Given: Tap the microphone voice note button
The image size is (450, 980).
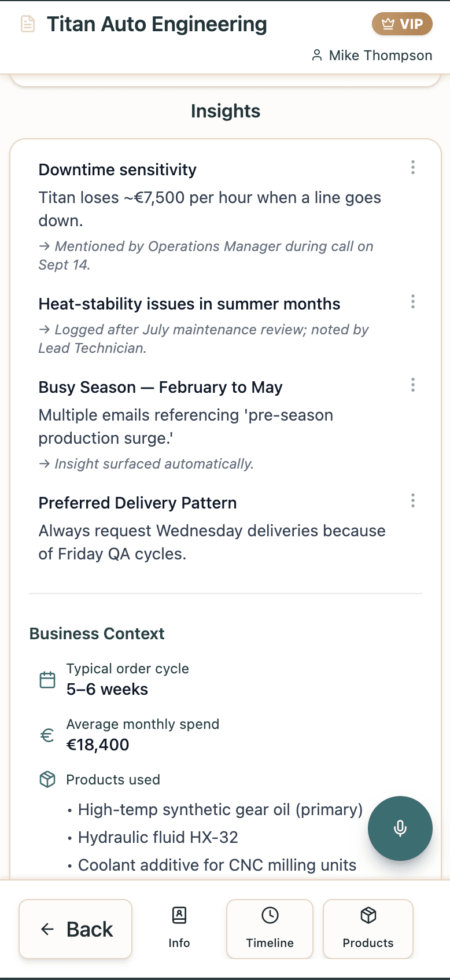Looking at the screenshot, I should coord(400,828).
